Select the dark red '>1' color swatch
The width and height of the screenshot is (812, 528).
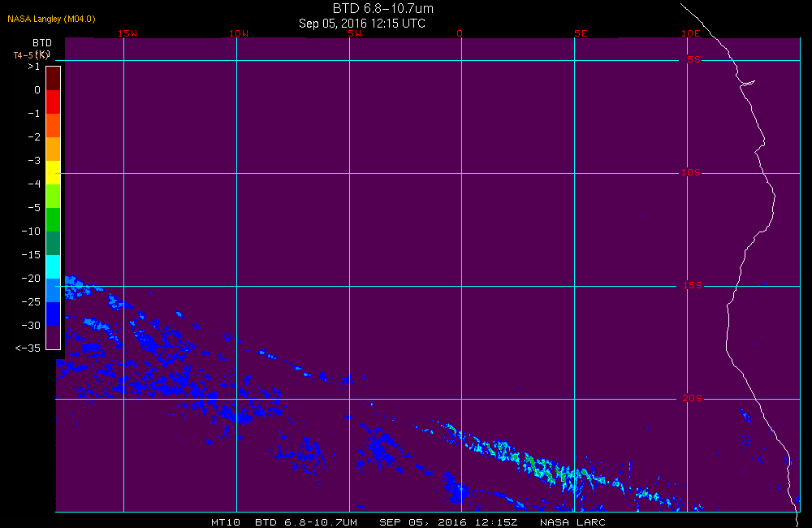pos(54,78)
